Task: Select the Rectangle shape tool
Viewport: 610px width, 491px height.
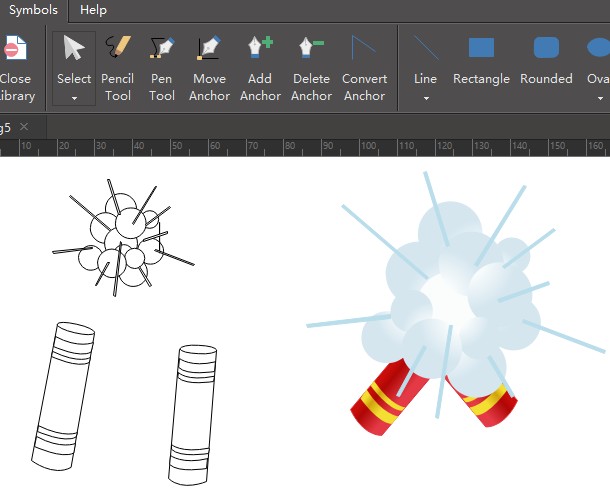Action: (x=481, y=62)
